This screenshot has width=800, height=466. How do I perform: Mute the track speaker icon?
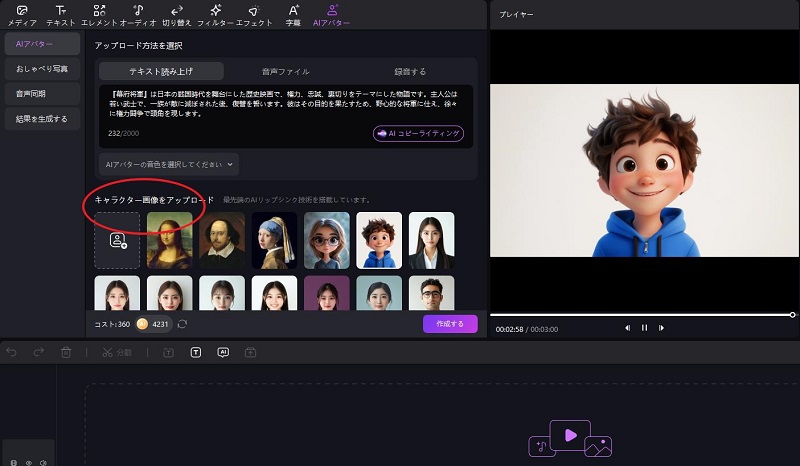(x=43, y=462)
